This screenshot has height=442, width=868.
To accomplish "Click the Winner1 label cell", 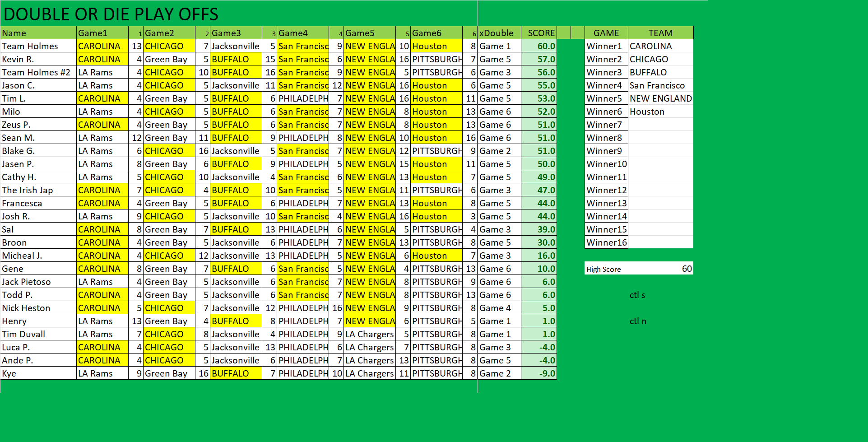I will point(606,46).
